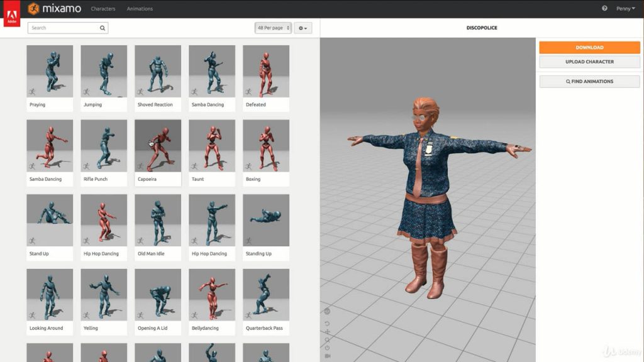644x362 pixels.
Task: Open the help question mark icon
Action: point(604,8)
